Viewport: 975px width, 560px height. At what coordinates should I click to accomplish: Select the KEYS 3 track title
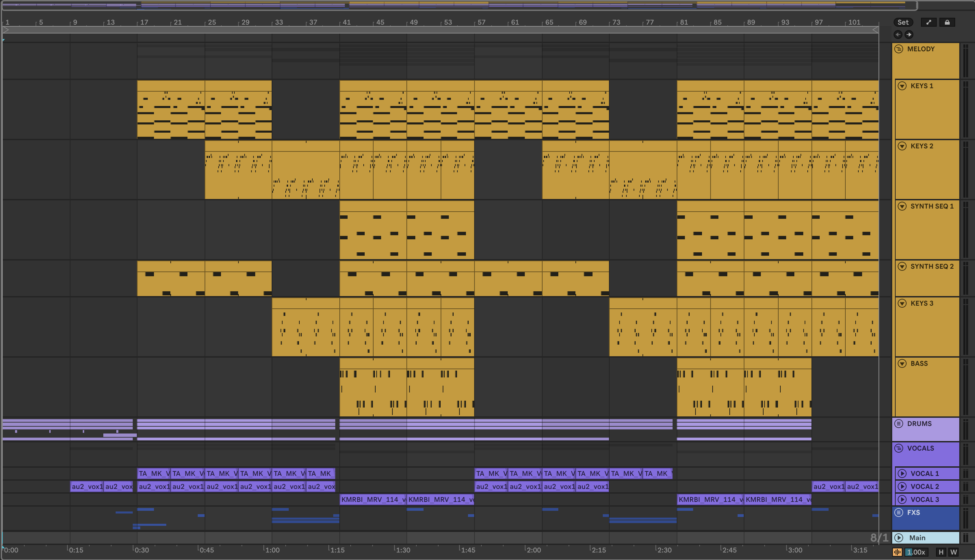(x=922, y=304)
